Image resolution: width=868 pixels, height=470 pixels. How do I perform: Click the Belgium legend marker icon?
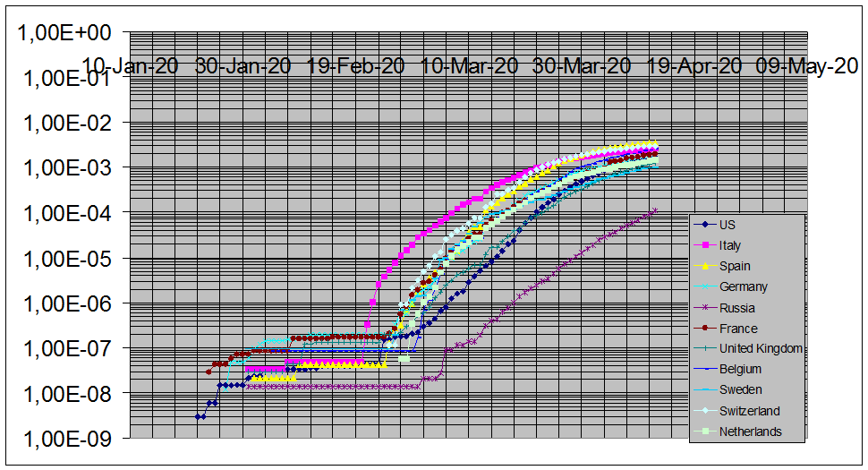pos(705,369)
